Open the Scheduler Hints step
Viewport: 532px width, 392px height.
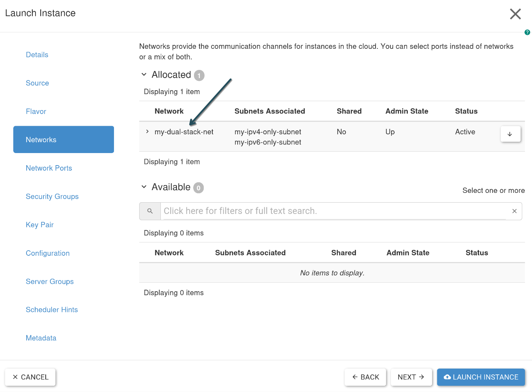[52, 310]
